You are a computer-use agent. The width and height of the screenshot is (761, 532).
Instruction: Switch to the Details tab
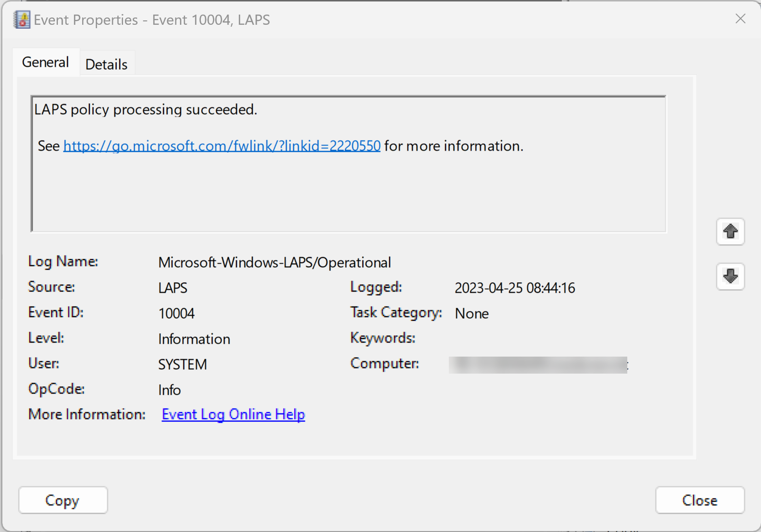(x=106, y=64)
